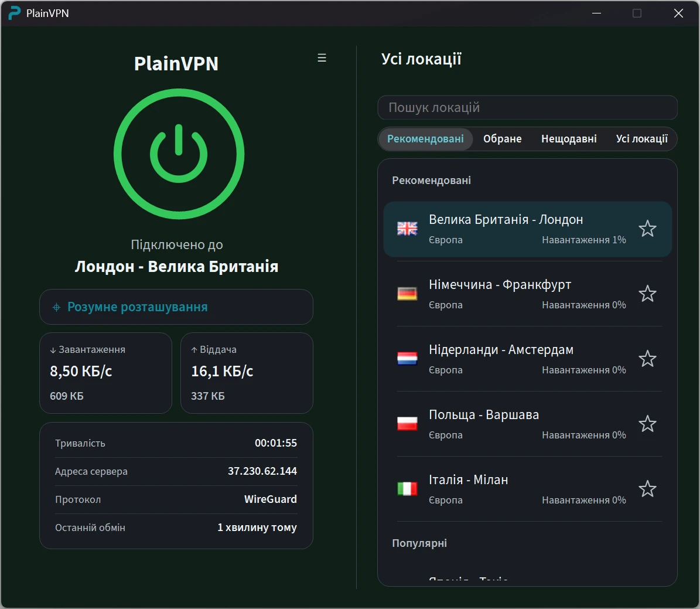Switch to the Усі локації tab

coord(641,139)
